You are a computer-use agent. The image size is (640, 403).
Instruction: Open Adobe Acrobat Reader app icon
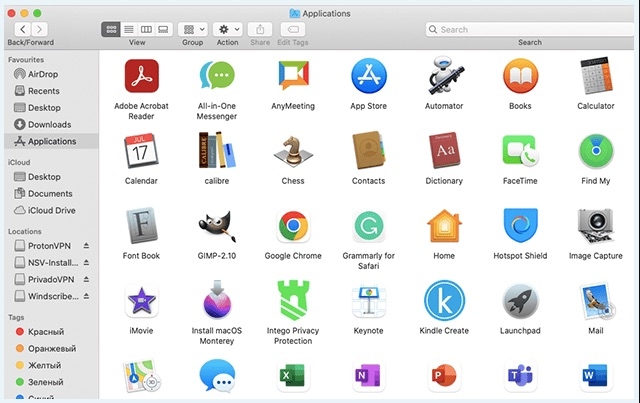(x=141, y=76)
